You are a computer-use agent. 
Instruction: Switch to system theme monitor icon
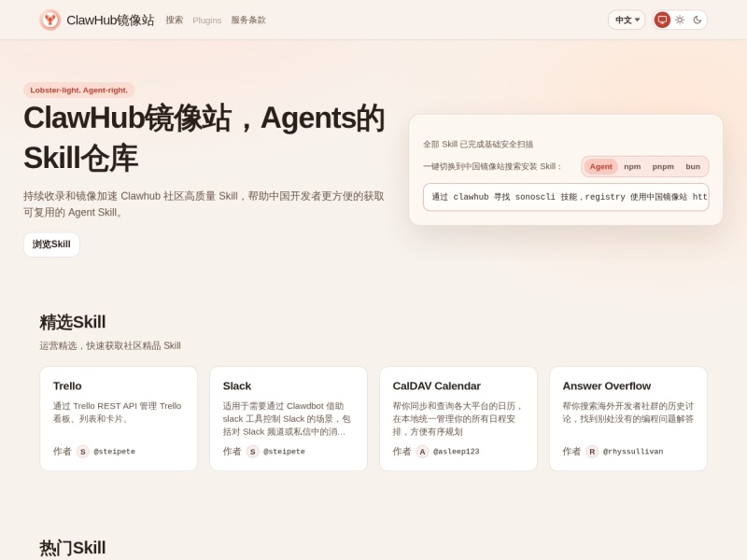(x=662, y=20)
